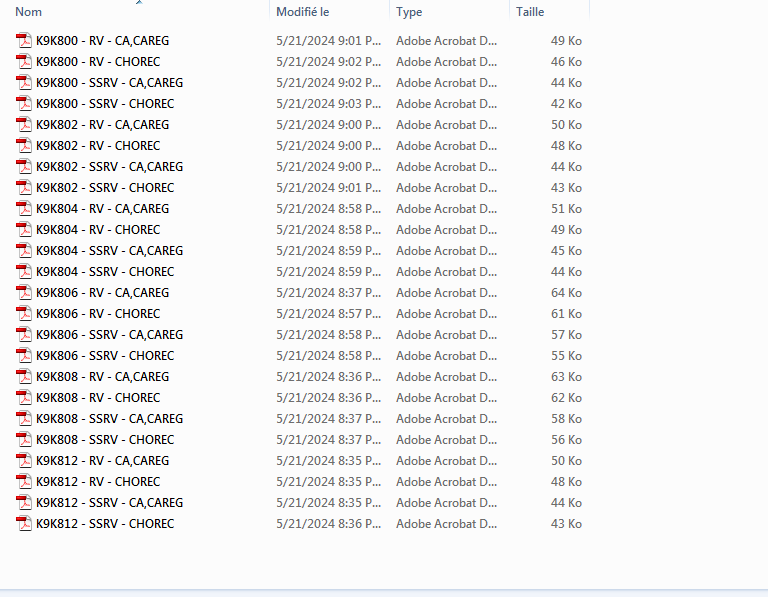This screenshot has height=597, width=768.
Task: Select PDF icon of K9K812 - SSRV - CHOREC
Action: coord(24,524)
